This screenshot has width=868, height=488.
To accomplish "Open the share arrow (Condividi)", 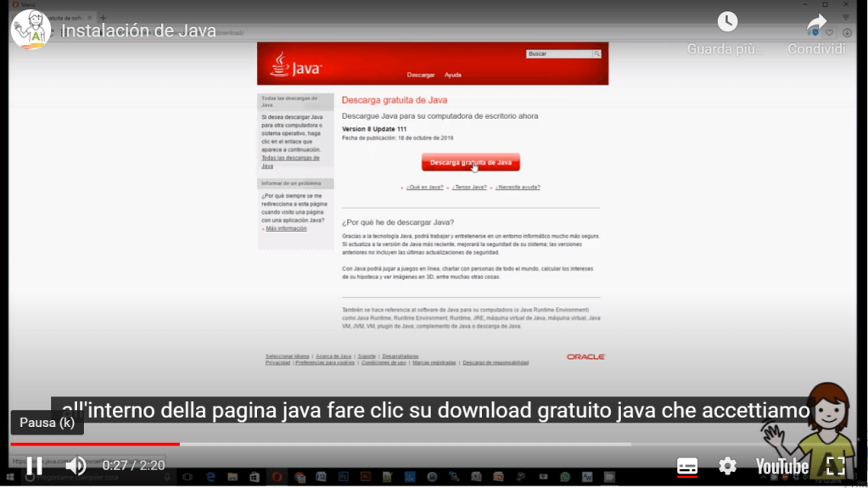I will point(816,23).
